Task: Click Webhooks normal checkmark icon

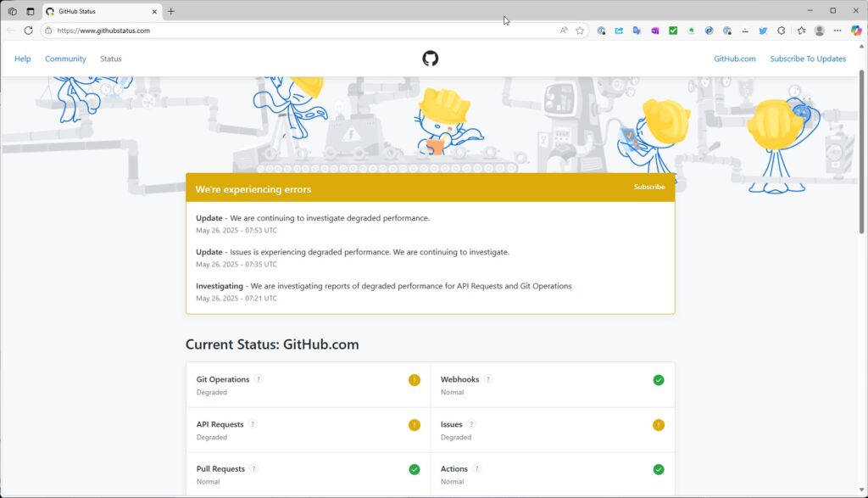Action: pyautogui.click(x=658, y=380)
